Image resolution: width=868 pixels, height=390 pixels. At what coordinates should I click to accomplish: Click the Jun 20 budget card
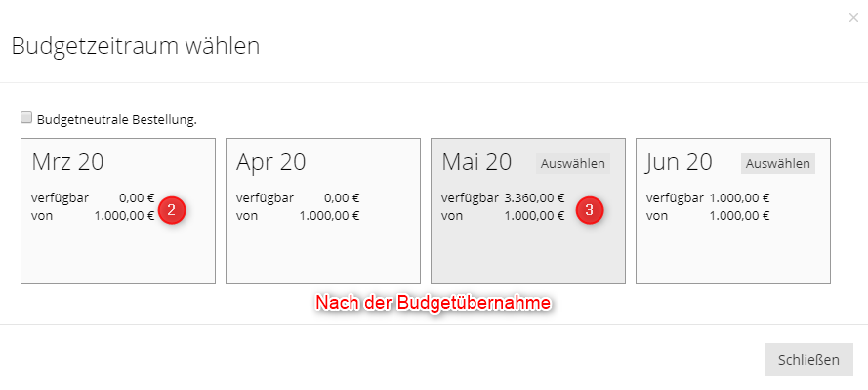tap(733, 211)
